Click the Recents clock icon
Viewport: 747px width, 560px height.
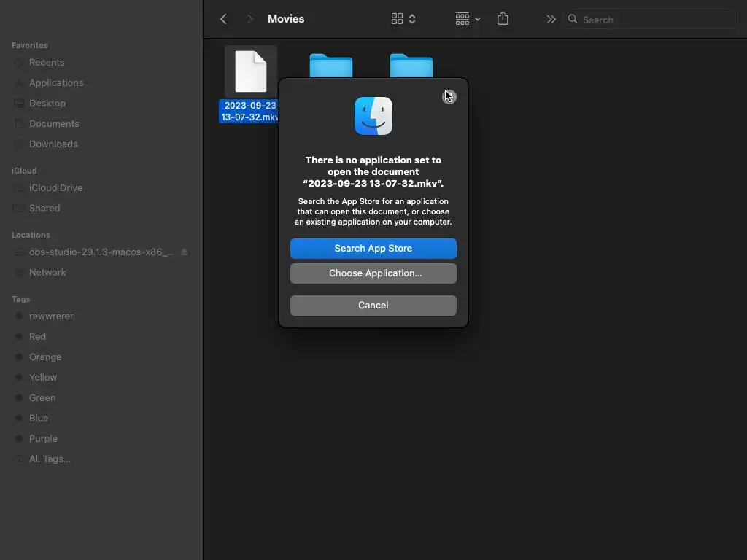(x=19, y=63)
